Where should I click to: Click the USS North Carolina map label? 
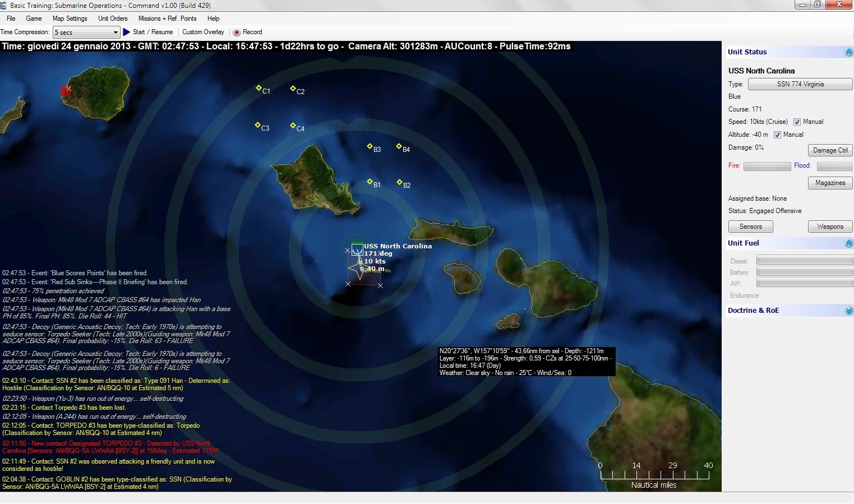coord(398,246)
